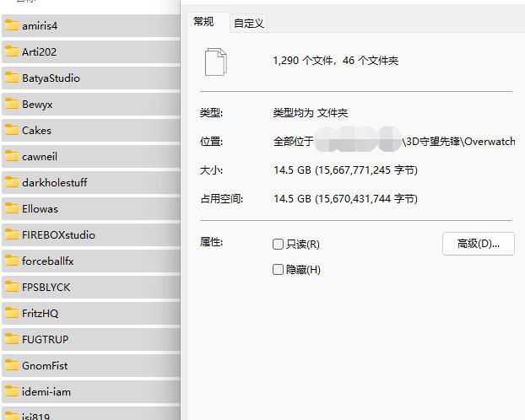The image size is (525, 420).
Task: Click the BatyaStudio folder icon
Action: click(x=12, y=78)
